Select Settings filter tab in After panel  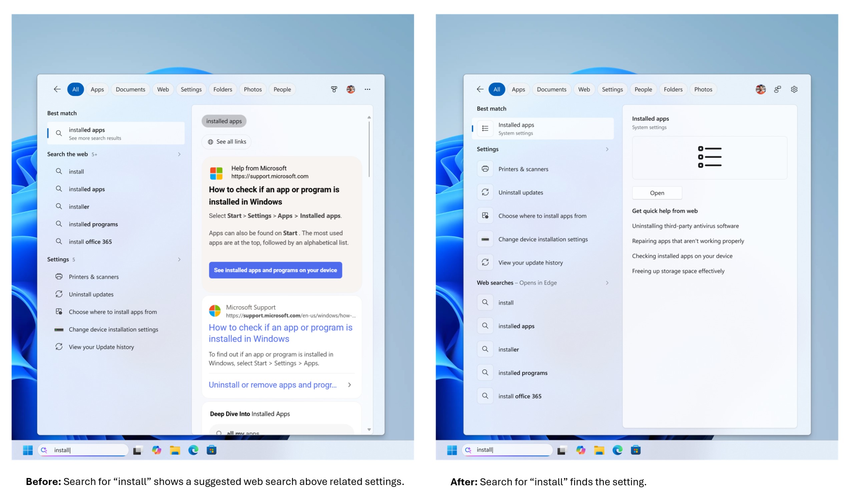(612, 89)
